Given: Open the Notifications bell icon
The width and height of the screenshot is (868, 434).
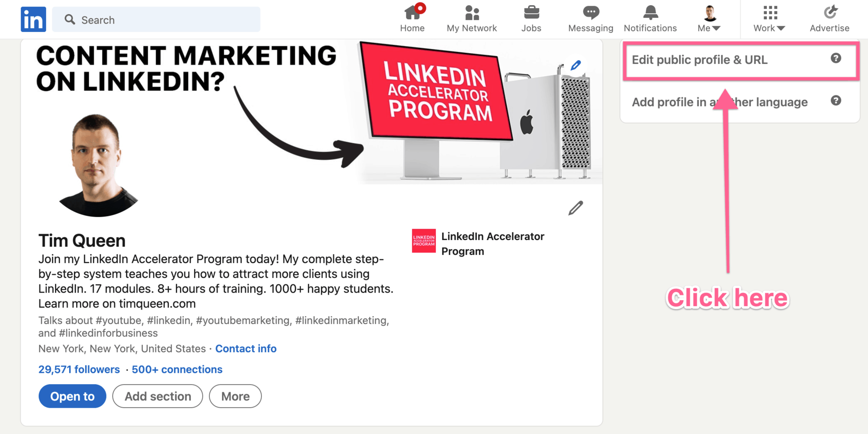Looking at the screenshot, I should pos(650,13).
